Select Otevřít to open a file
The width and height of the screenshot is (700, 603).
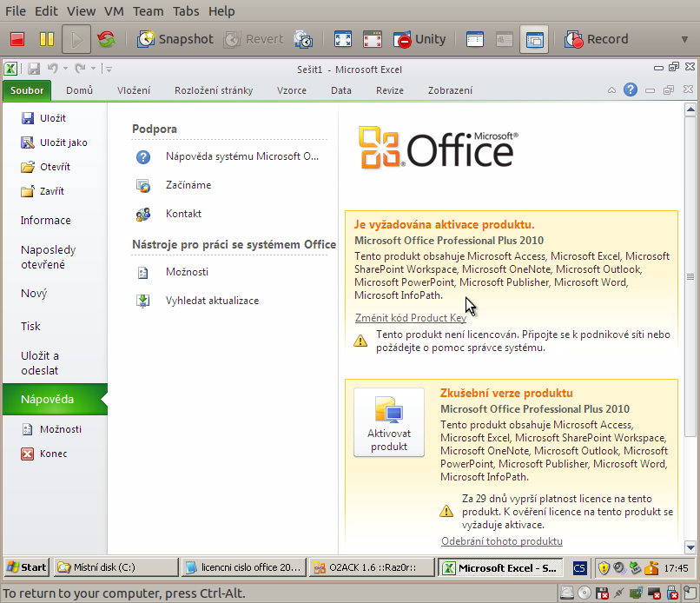tap(45, 167)
